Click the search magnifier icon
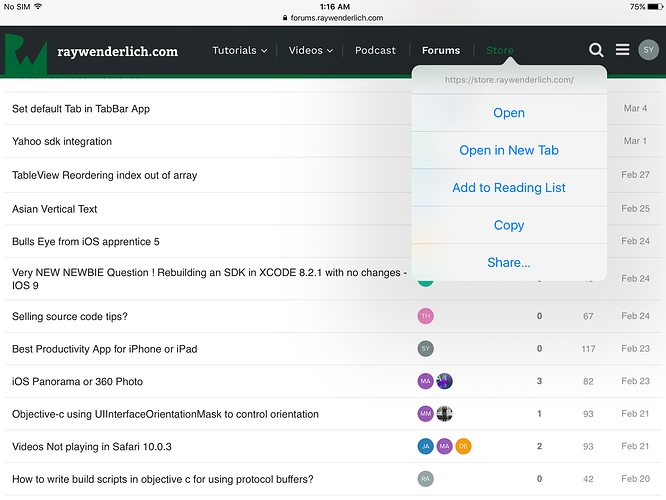 pos(596,50)
